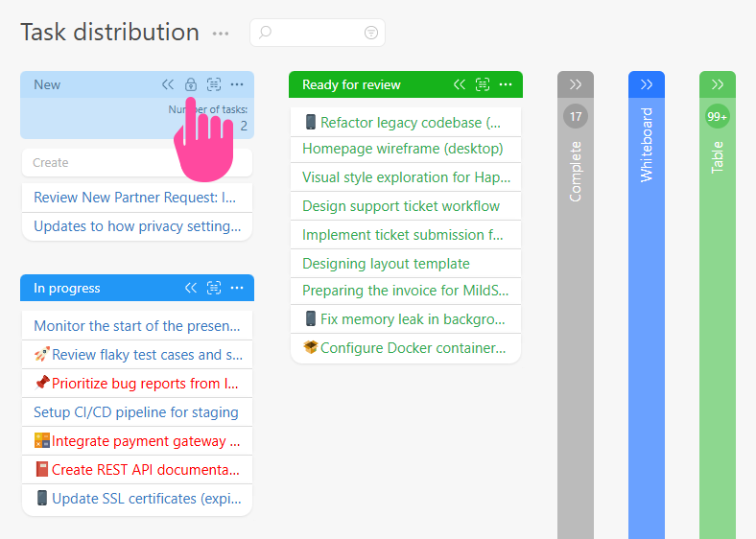Screen dimensions: 756x539
Task: Click the Create task field
Action: [x=136, y=163]
